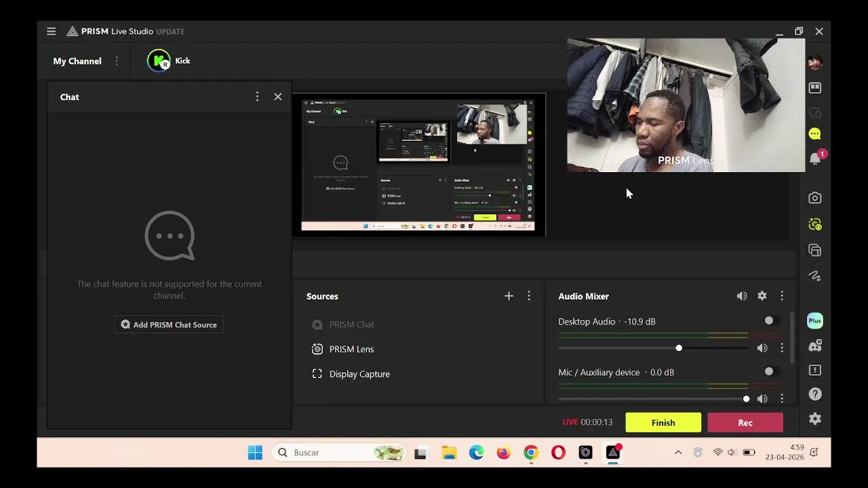Open settings gear in sidebar
The height and width of the screenshot is (488, 868).
click(815, 420)
